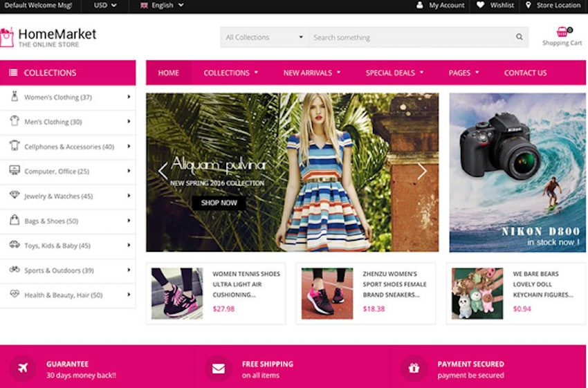
Task: Open Zhenzu Women's Sport Shoes product title
Action: 394,284
